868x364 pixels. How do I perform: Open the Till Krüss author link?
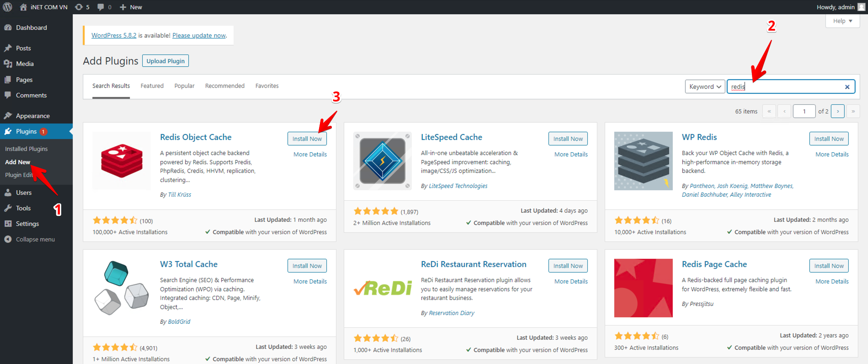(180, 195)
